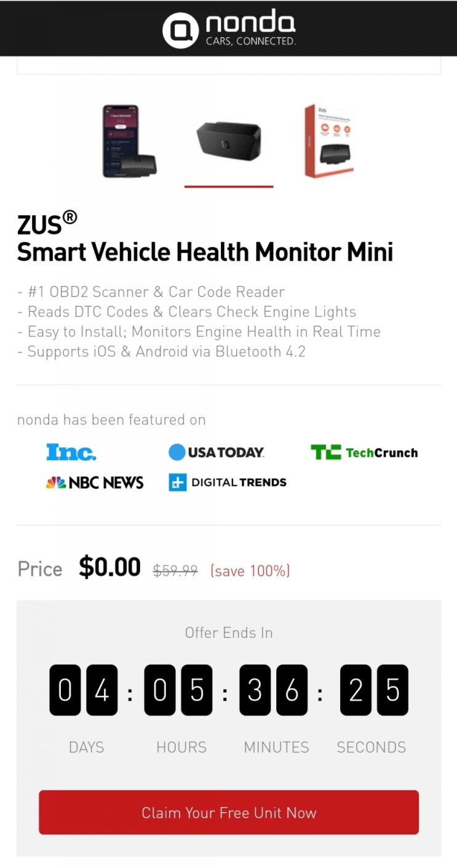Click the TechCrunch logo
457x868 pixels.
tap(364, 453)
